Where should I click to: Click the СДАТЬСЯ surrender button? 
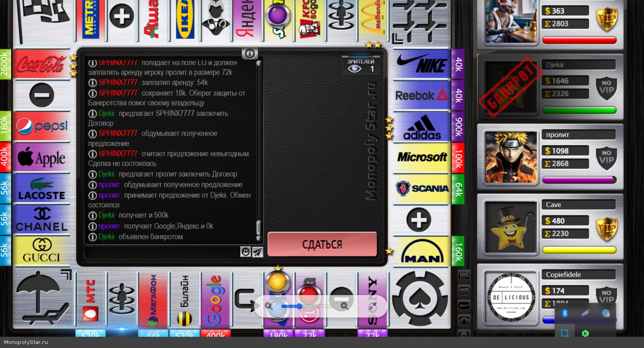point(322,244)
